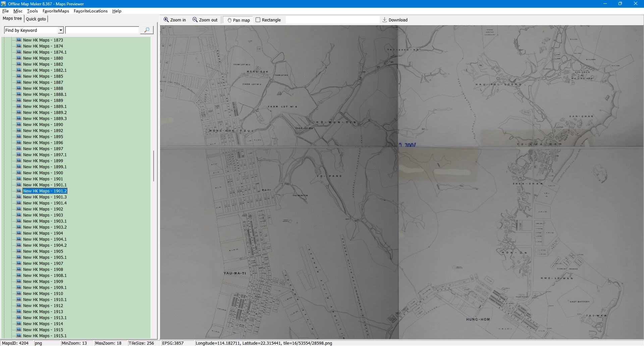Open the FavoriteLocations menu
Viewport: 644px width, 346px height.
pos(91,11)
